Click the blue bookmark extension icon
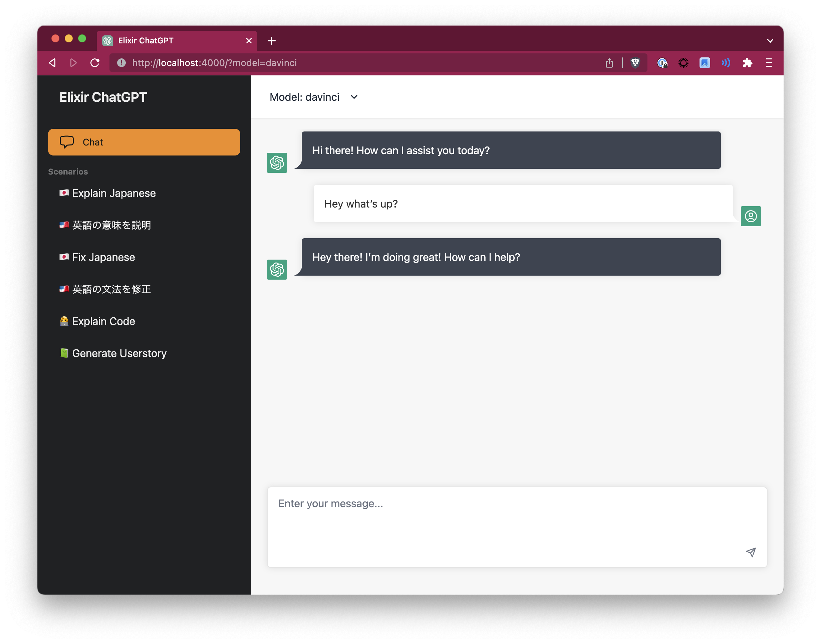Image resolution: width=821 pixels, height=644 pixels. (x=705, y=63)
